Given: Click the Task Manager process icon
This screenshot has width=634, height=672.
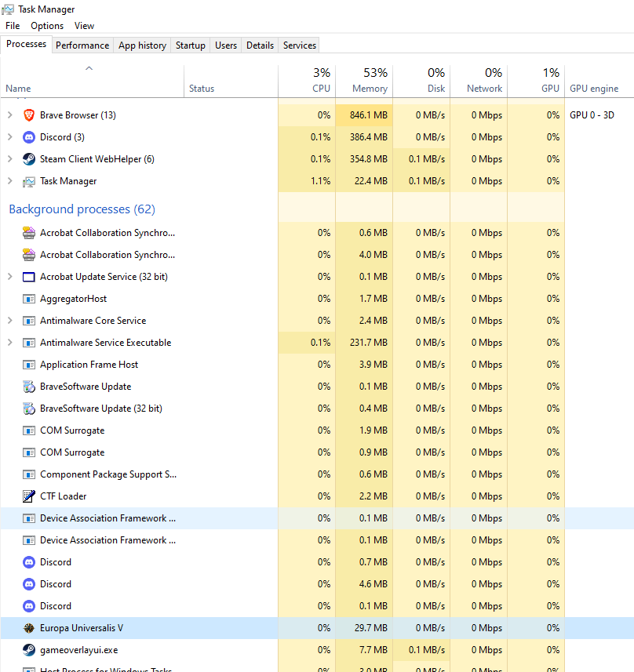Looking at the screenshot, I should pos(29,181).
